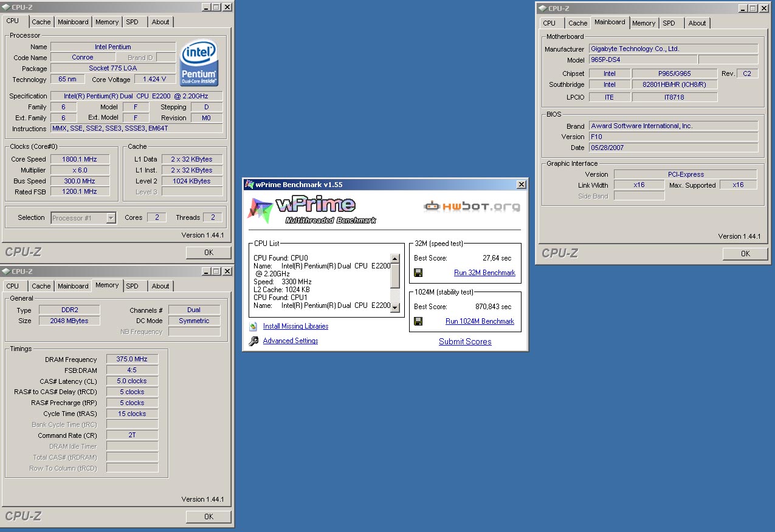Click the Core Speed value 1800.1 MHz
The height and width of the screenshot is (532, 775).
click(x=80, y=159)
